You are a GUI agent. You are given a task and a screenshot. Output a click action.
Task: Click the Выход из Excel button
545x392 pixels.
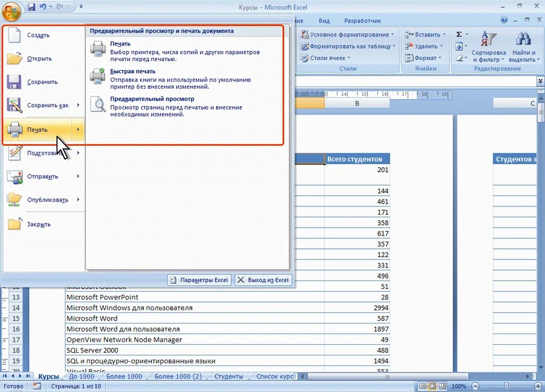coord(263,280)
